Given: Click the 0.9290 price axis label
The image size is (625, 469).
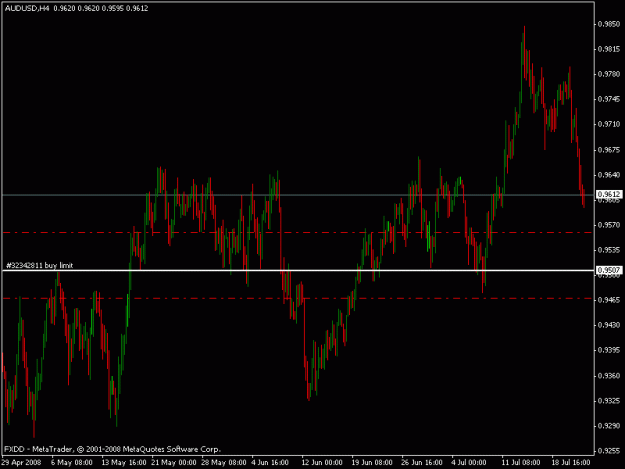Looking at the screenshot, I should coord(609,426).
